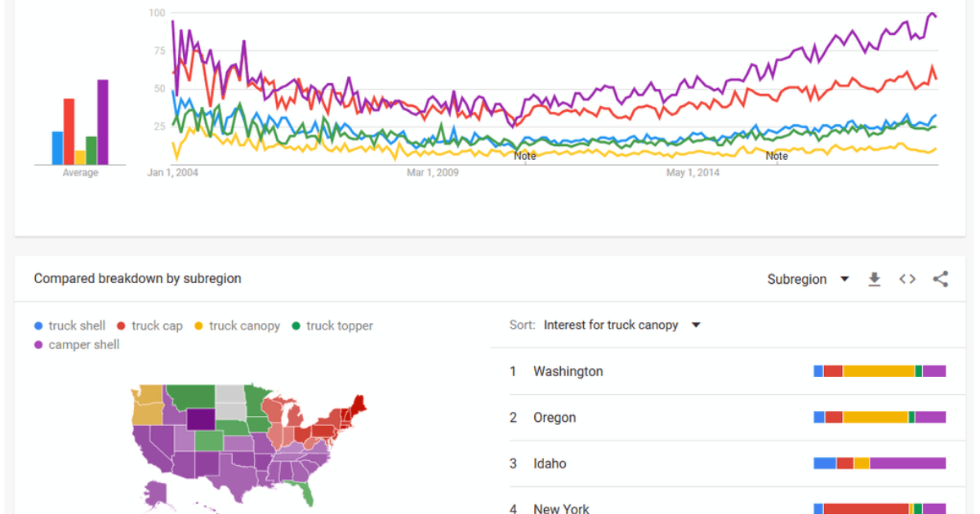The width and height of the screenshot is (980, 514).
Task: Select Washington in the ranking list
Action: coord(568,371)
